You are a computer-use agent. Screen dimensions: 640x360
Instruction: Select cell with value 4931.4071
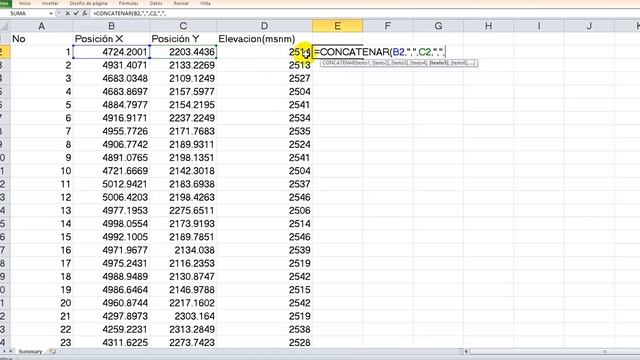pos(111,65)
